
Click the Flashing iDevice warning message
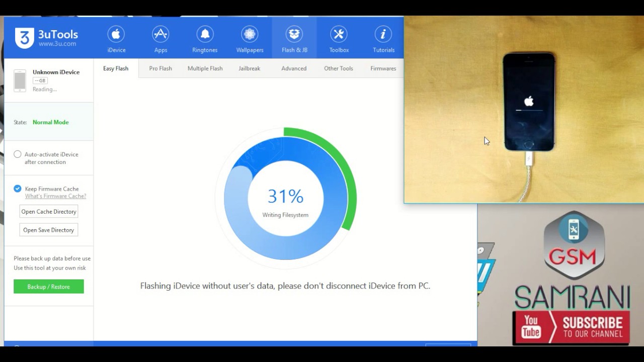[x=285, y=286]
